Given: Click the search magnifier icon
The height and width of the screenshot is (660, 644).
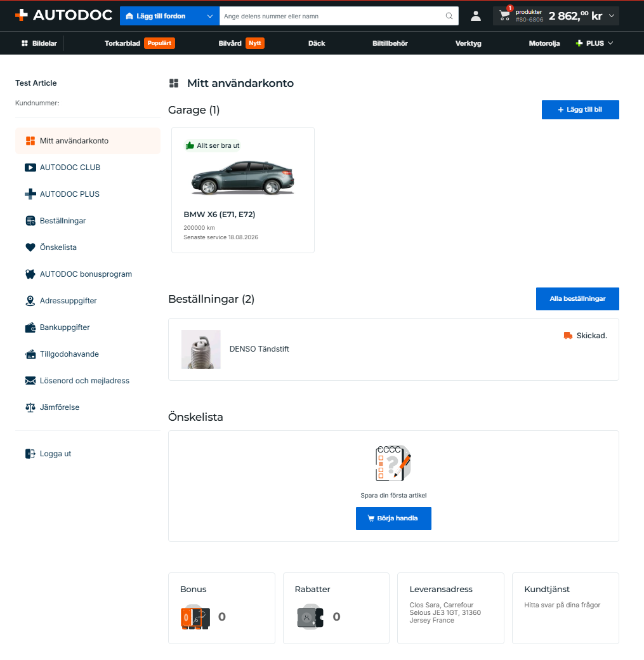Looking at the screenshot, I should tap(449, 16).
